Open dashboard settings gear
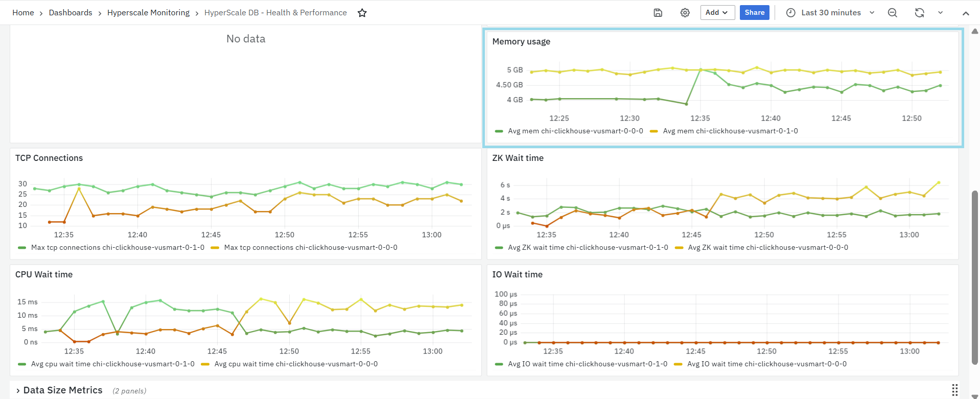980x399 pixels. (x=685, y=13)
